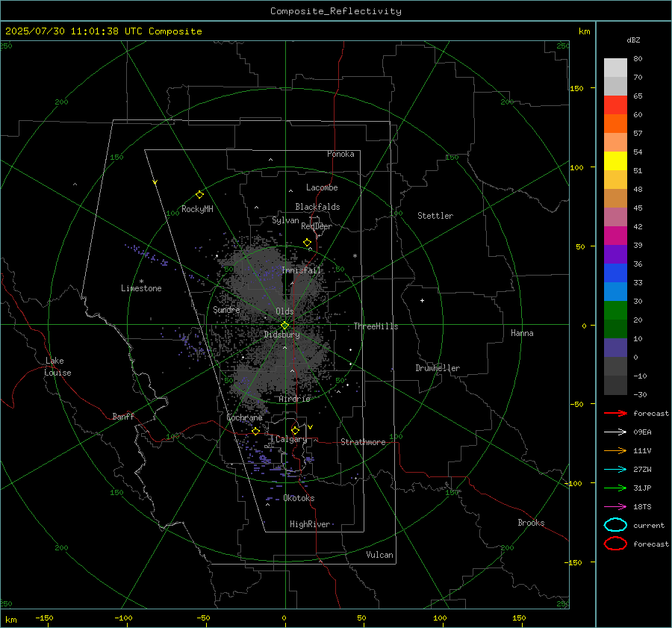Click the RedDeer city label
672x628 pixels.
317,226
